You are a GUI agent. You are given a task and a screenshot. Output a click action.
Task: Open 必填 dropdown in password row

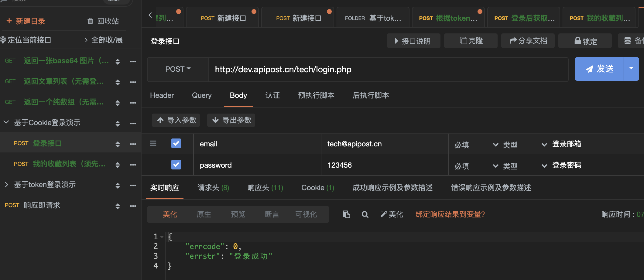coord(477,166)
